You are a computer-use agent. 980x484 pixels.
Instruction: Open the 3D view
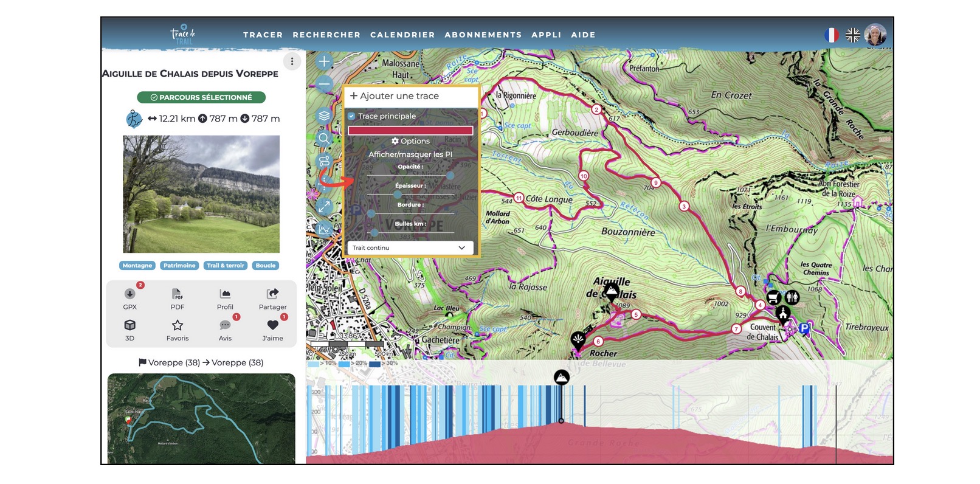pyautogui.click(x=129, y=326)
